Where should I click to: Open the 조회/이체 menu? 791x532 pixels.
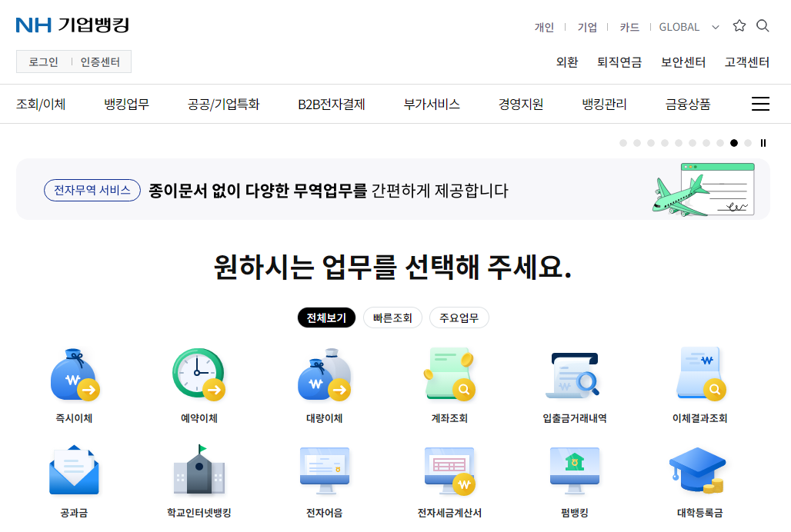coord(41,105)
